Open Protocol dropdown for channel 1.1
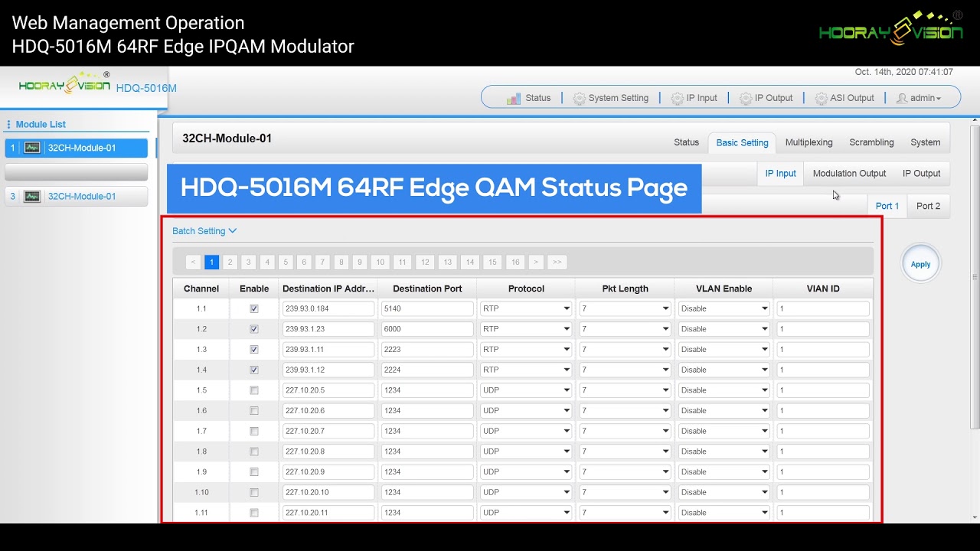 coord(525,308)
